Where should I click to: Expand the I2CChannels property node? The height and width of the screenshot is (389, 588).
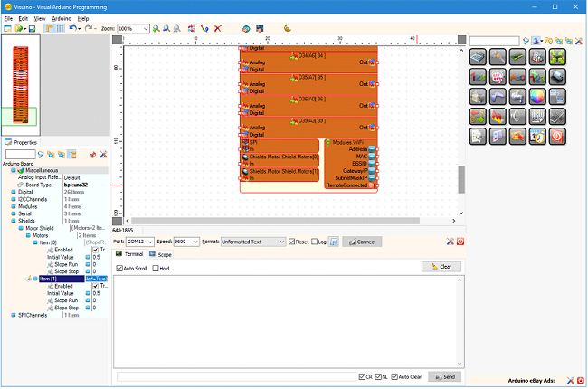tap(14, 199)
